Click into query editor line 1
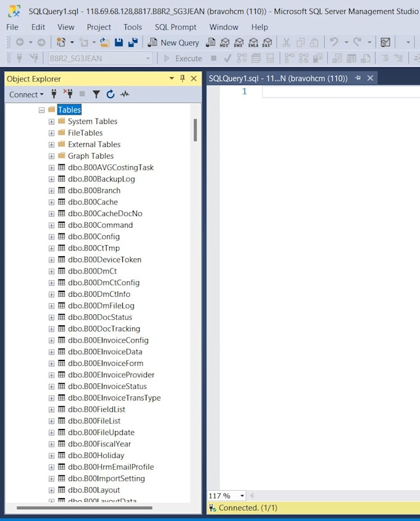This screenshot has width=420, height=521. click(340, 92)
